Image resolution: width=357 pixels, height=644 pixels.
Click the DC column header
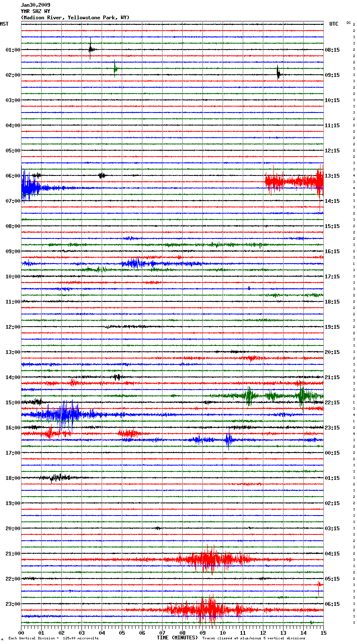coord(349,23)
